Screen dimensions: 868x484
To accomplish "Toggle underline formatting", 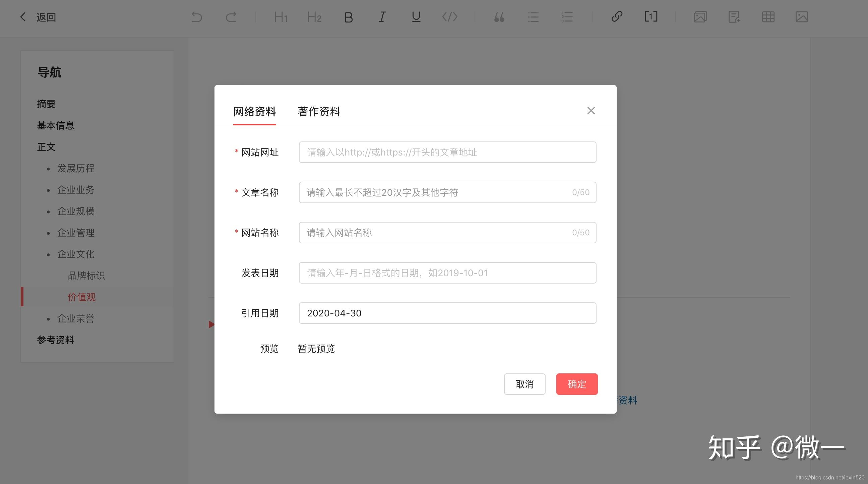I will tap(416, 17).
